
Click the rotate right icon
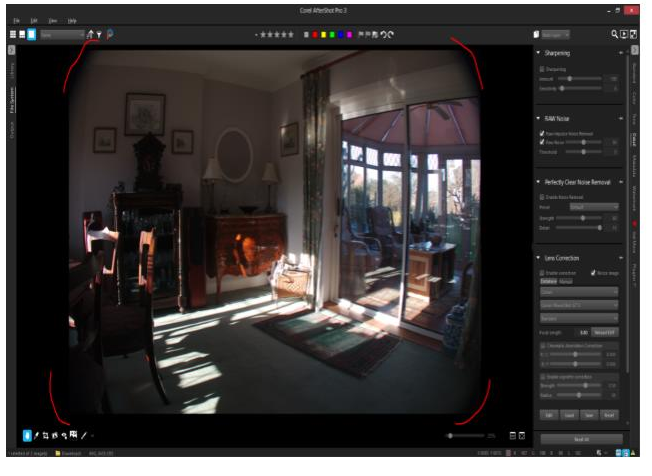390,35
